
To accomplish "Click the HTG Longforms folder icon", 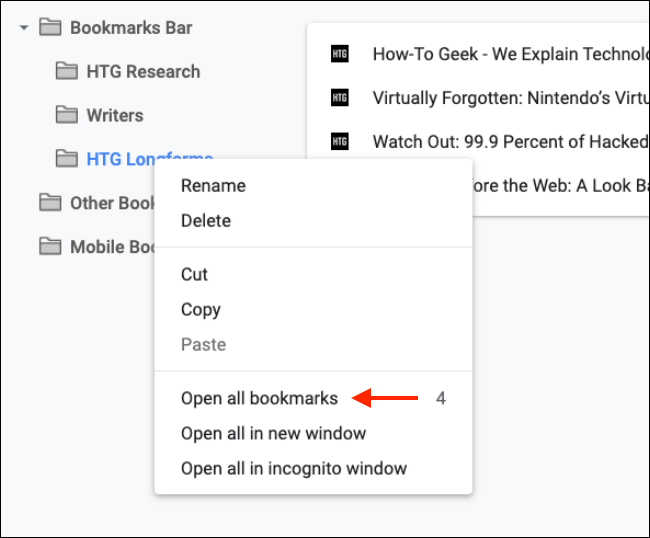I will [67, 159].
